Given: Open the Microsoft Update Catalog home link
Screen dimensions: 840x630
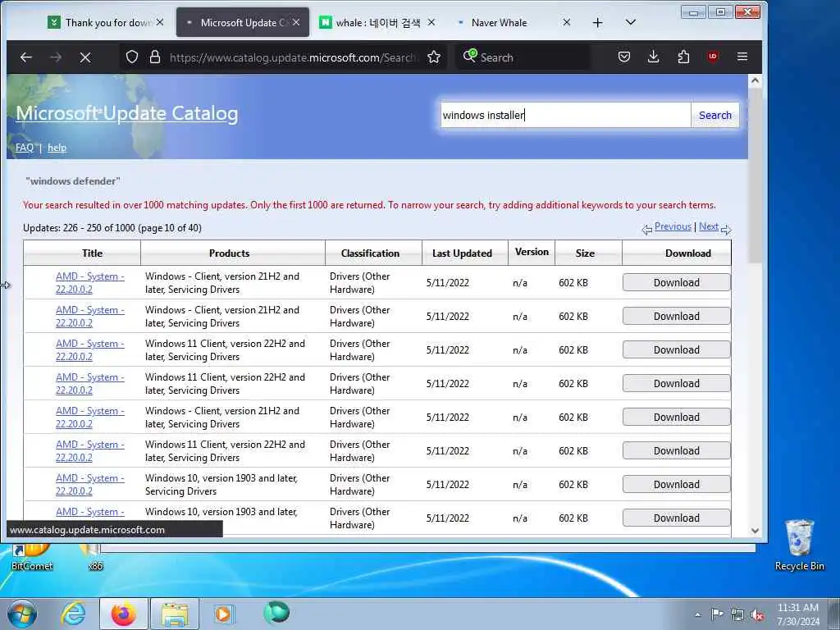Looking at the screenshot, I should [127, 113].
